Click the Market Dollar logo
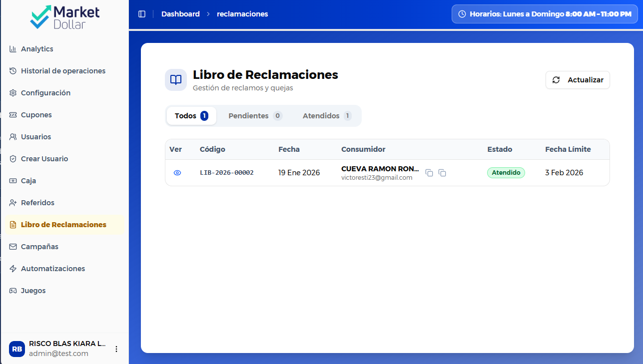 click(64, 17)
